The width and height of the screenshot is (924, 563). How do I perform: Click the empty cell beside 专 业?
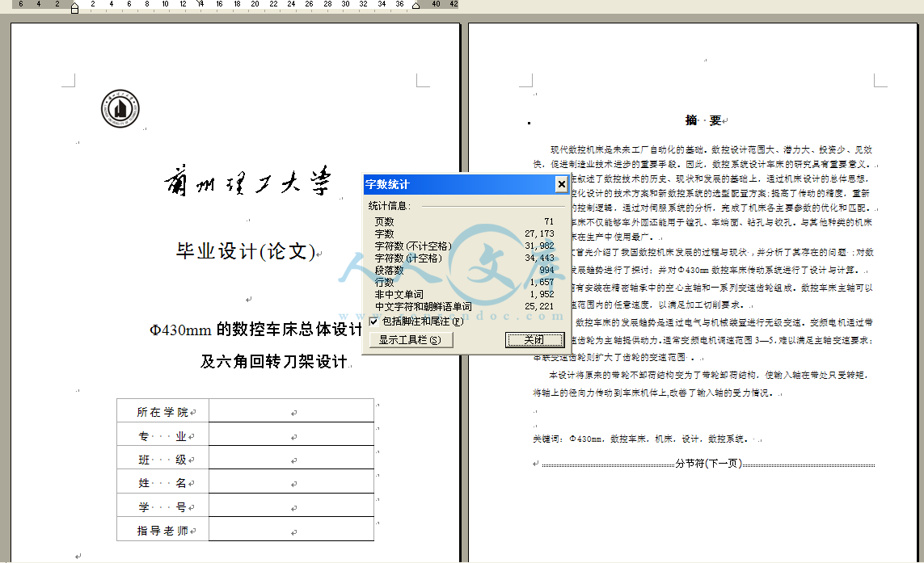tap(291, 434)
